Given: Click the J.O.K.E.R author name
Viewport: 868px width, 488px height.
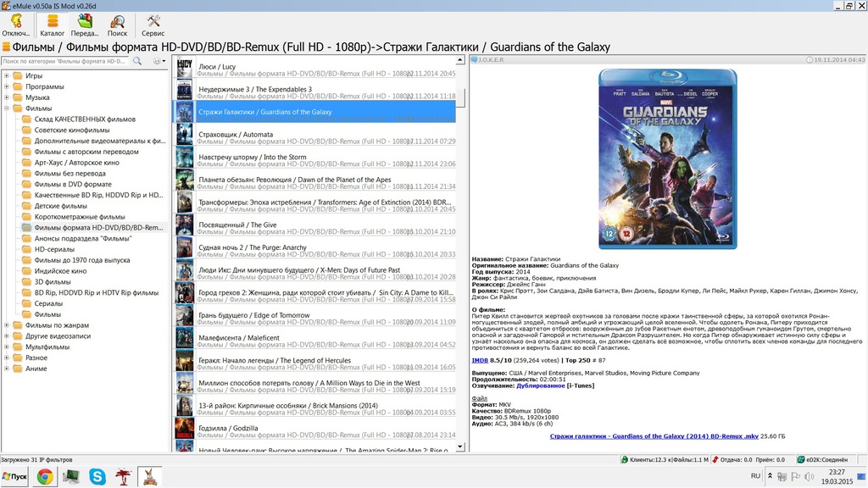Looking at the screenshot, I should tap(491, 60).
